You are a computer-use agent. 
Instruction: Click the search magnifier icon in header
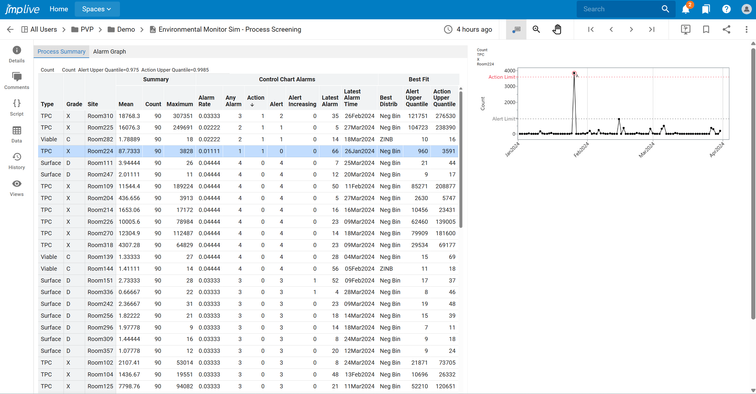click(665, 9)
